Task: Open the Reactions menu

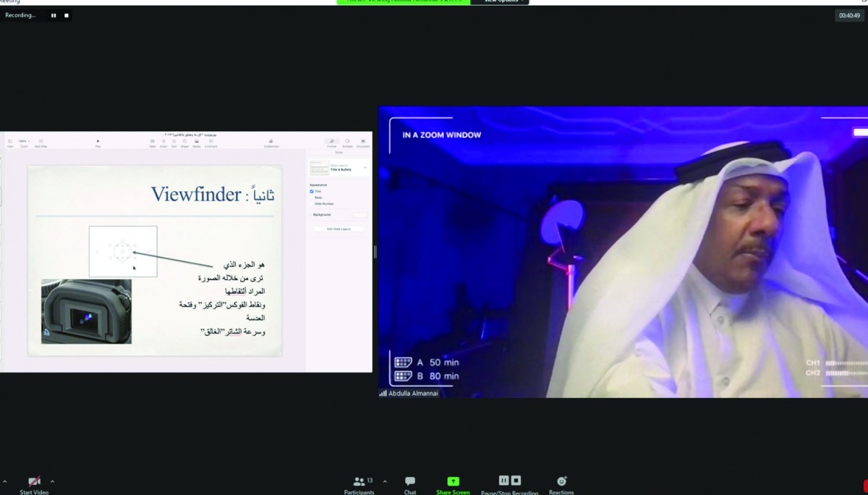Action: (x=561, y=481)
